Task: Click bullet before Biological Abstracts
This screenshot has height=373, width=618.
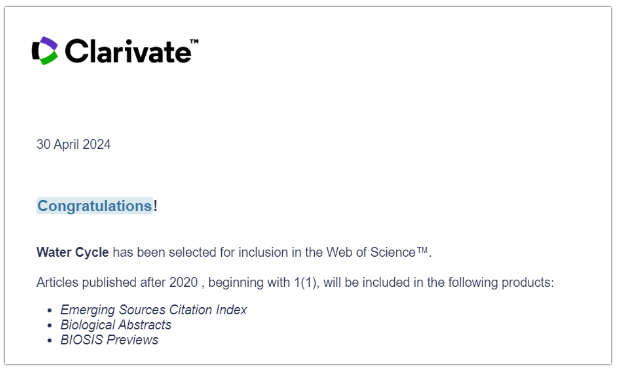Action: point(50,326)
